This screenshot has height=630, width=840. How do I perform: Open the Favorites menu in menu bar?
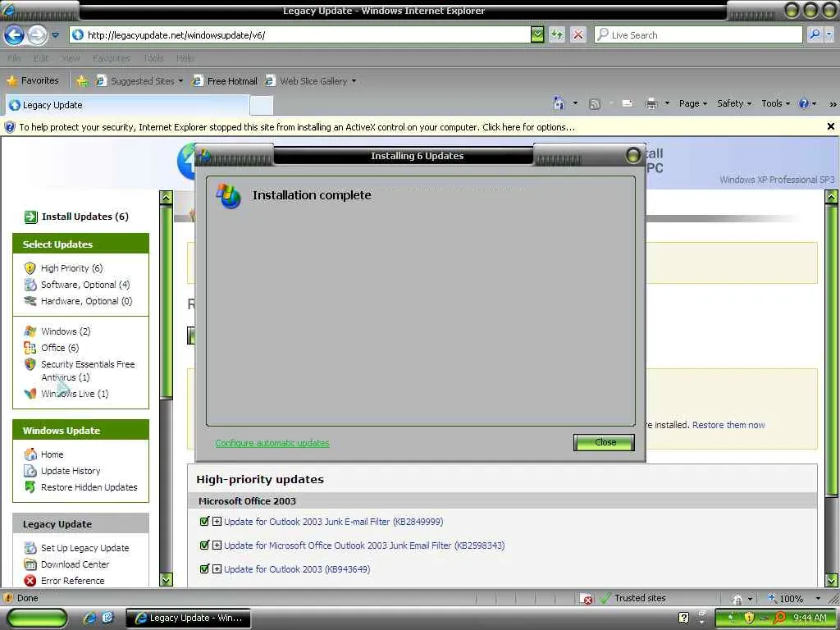pos(112,58)
